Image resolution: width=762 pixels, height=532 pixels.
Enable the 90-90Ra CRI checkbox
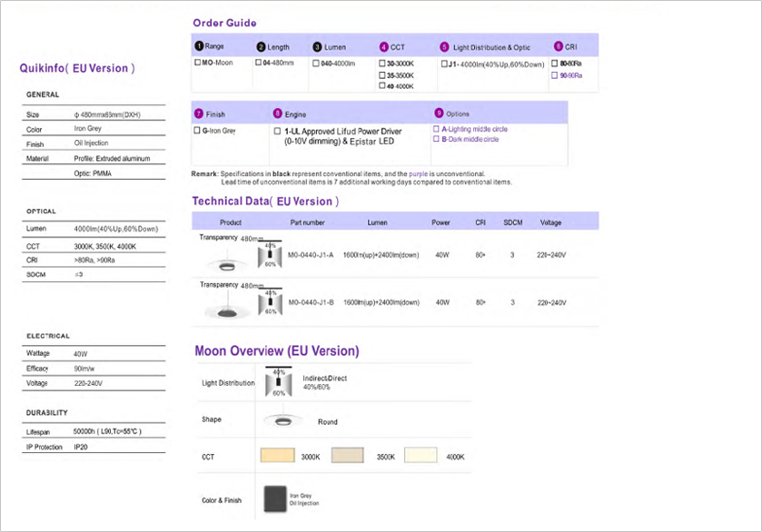pos(555,75)
